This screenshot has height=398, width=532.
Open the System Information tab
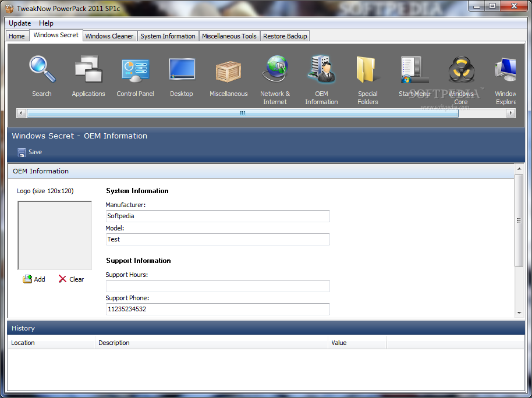168,36
